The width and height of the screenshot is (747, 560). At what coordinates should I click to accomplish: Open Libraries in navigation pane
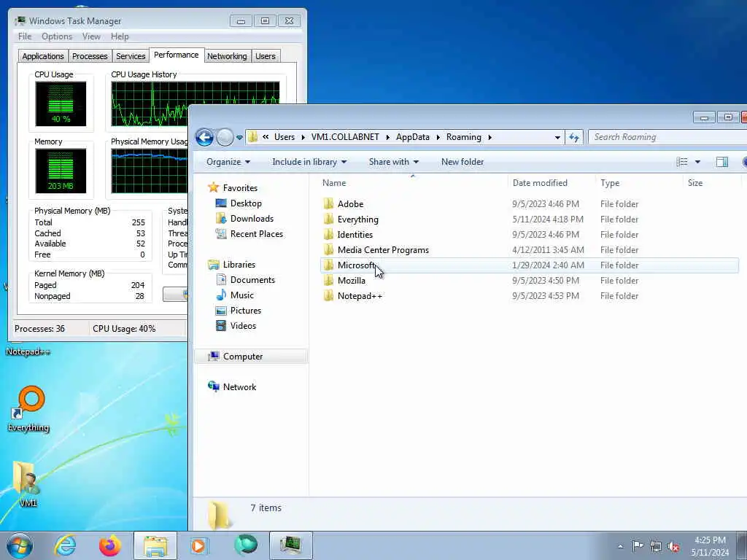coord(232,264)
